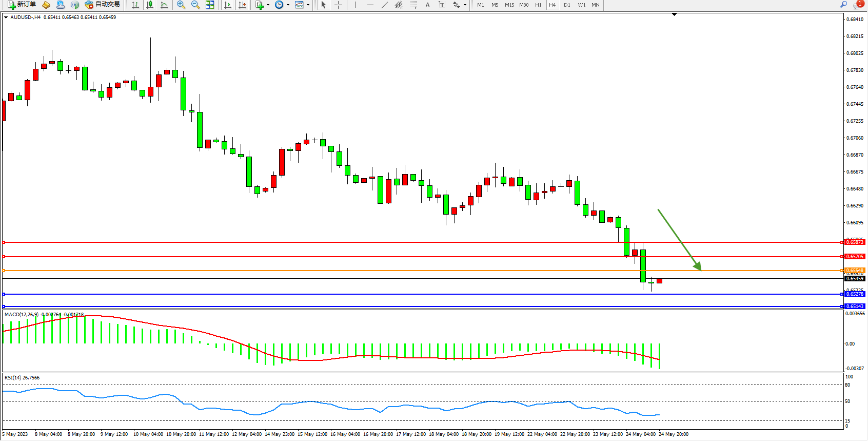Viewport: 868px width, 441px height.
Task: Tile windows with the grid icon
Action: point(210,5)
